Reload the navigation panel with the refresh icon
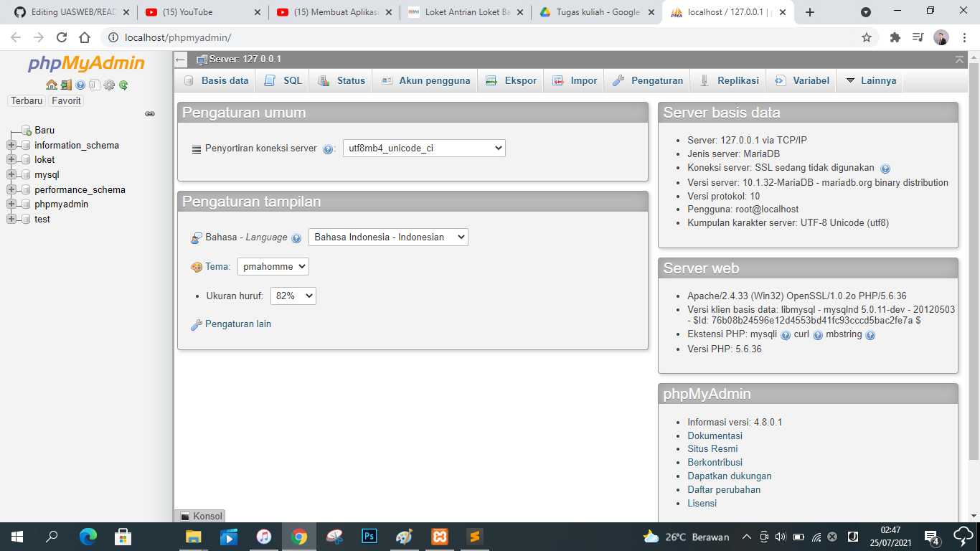 click(x=123, y=85)
